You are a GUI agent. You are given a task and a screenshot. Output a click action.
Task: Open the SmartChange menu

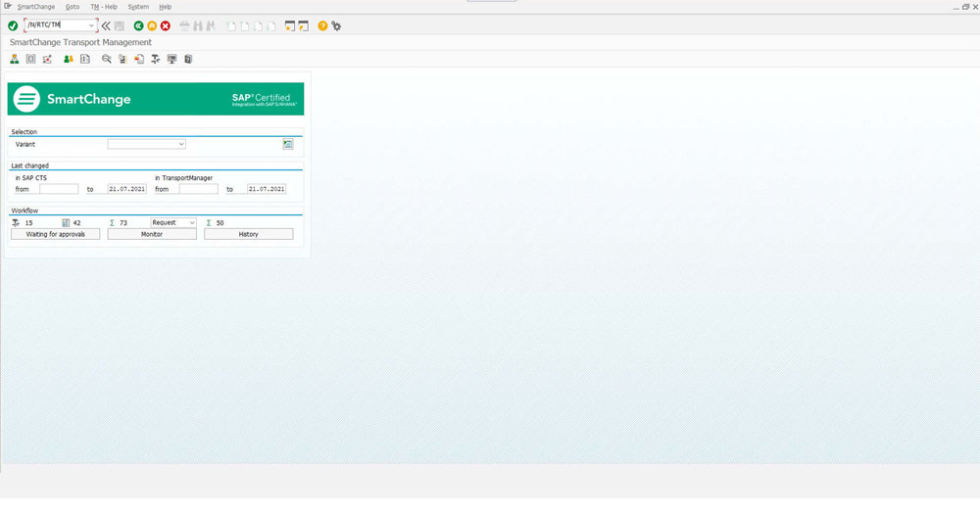click(x=36, y=7)
